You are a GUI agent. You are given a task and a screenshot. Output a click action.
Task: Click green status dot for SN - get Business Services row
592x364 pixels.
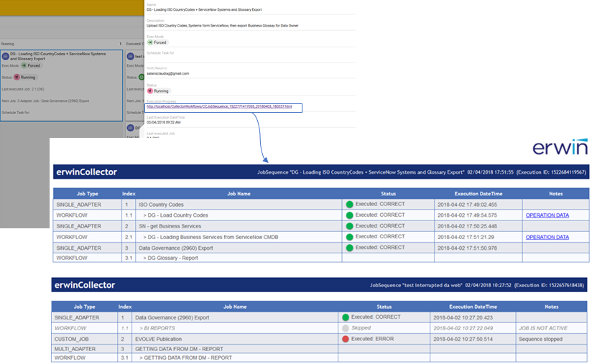point(350,226)
